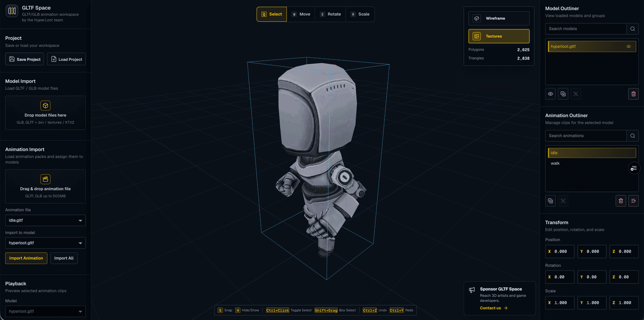Click the Rotation Z input field
This screenshot has height=320, width=644.
coord(624,277)
